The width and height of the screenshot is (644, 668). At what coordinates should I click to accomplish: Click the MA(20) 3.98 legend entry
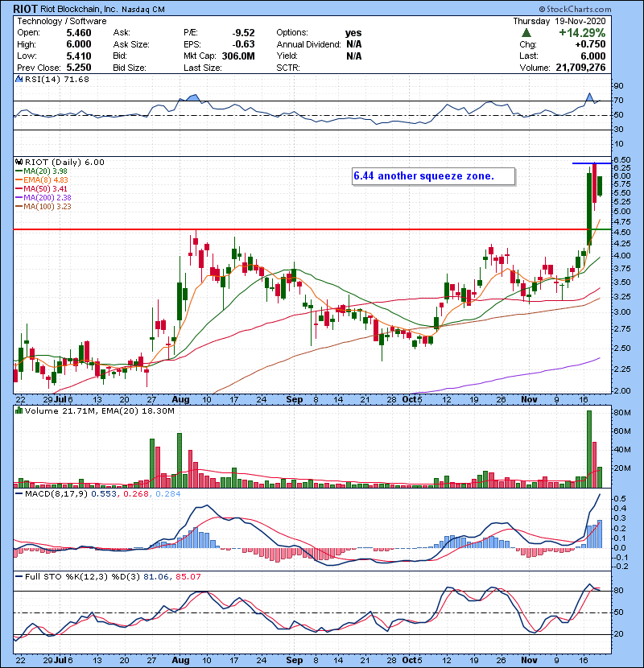41,171
